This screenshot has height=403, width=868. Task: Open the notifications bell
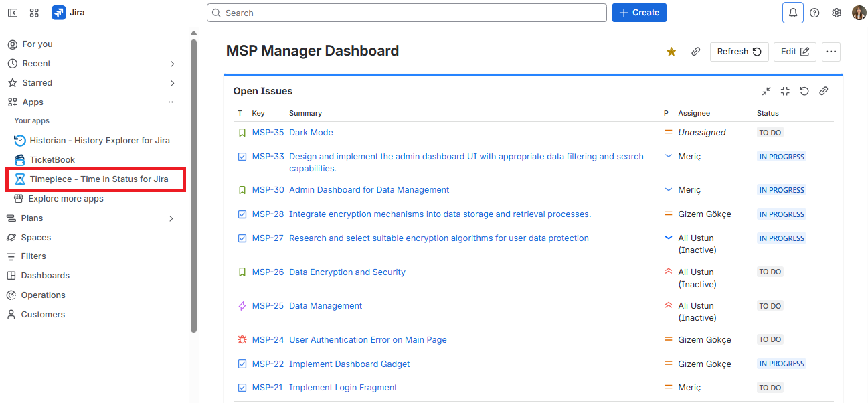(792, 13)
